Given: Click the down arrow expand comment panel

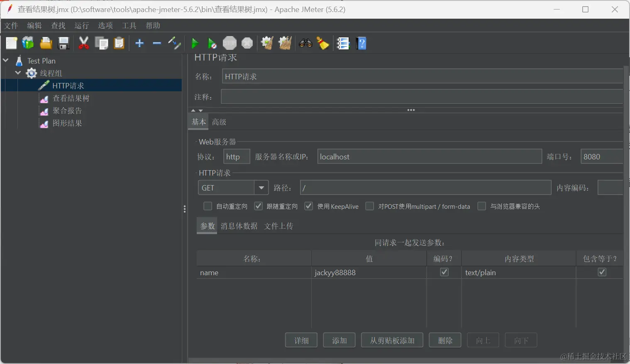Looking at the screenshot, I should [x=201, y=111].
